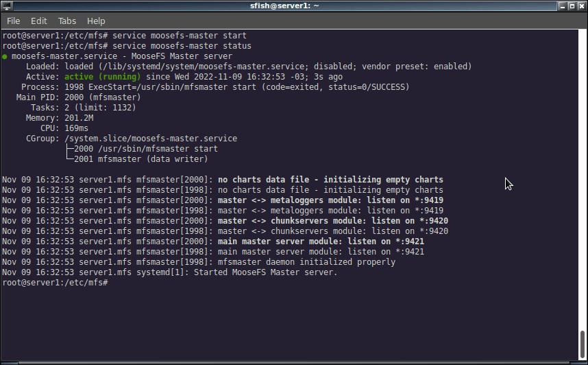Click the green active (running) status text

click(x=102, y=77)
